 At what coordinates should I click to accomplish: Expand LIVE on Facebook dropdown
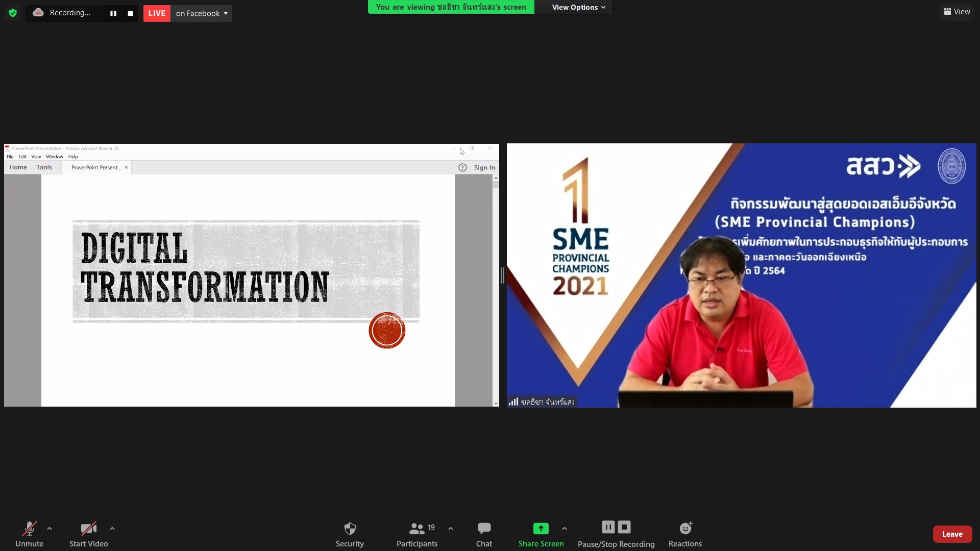click(x=226, y=13)
